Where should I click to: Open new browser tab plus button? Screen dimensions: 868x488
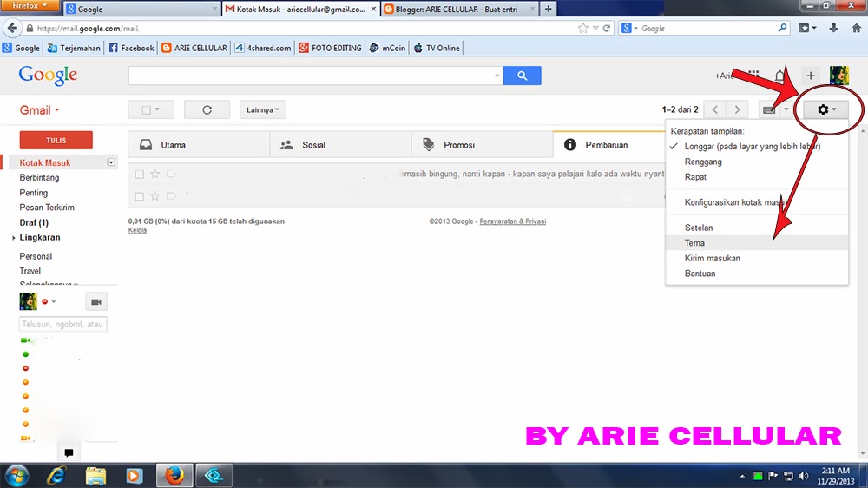pyautogui.click(x=548, y=9)
